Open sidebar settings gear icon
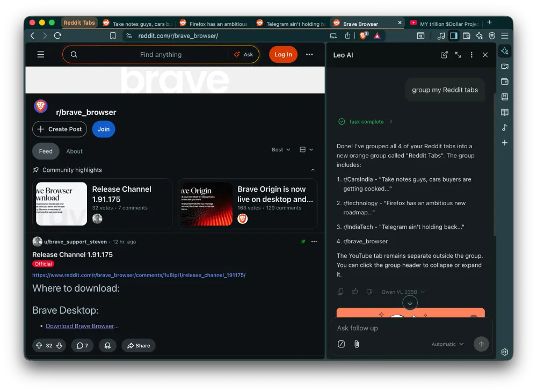The height and width of the screenshot is (392, 537). coord(504,352)
